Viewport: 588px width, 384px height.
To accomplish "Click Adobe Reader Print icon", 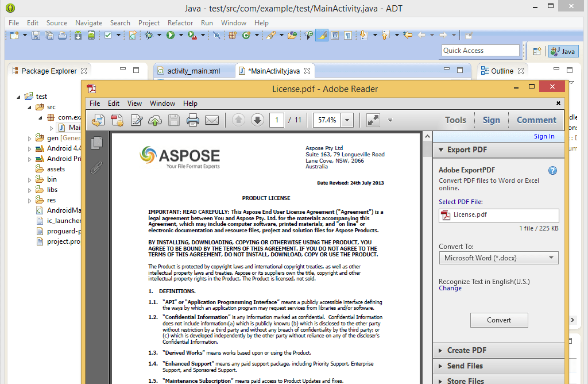I will pos(193,120).
